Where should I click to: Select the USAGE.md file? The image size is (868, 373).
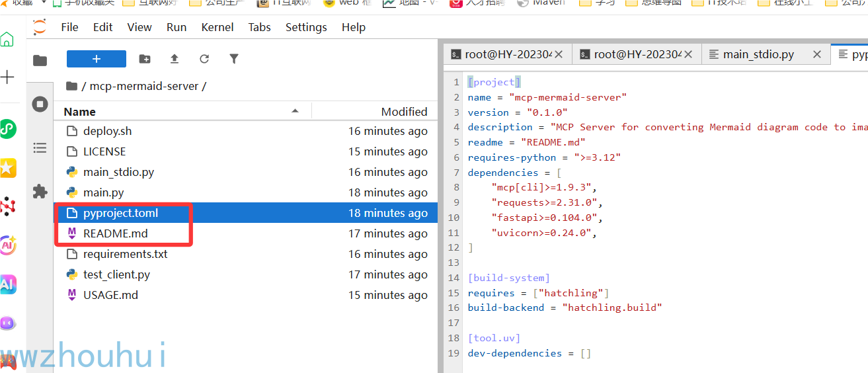click(245, 295)
